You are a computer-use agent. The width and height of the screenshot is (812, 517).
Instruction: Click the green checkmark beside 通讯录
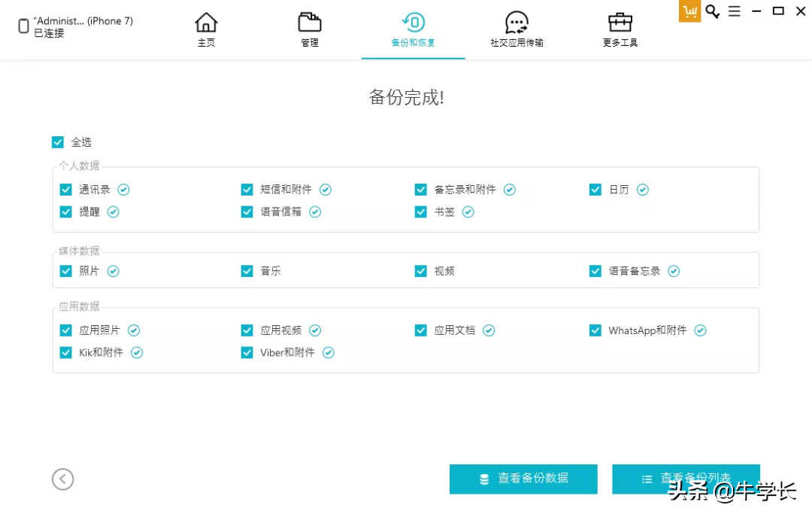123,190
